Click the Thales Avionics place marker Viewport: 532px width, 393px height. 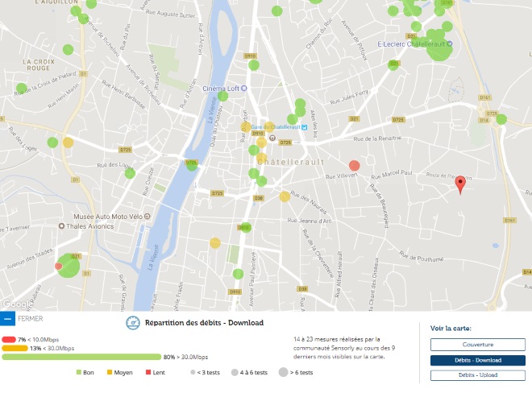click(61, 225)
